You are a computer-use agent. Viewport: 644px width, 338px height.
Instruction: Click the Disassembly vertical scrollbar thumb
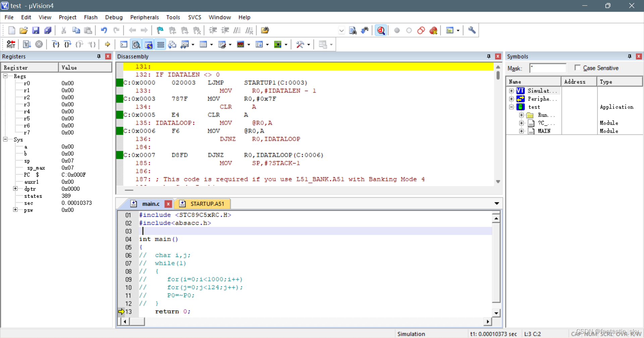point(498,75)
